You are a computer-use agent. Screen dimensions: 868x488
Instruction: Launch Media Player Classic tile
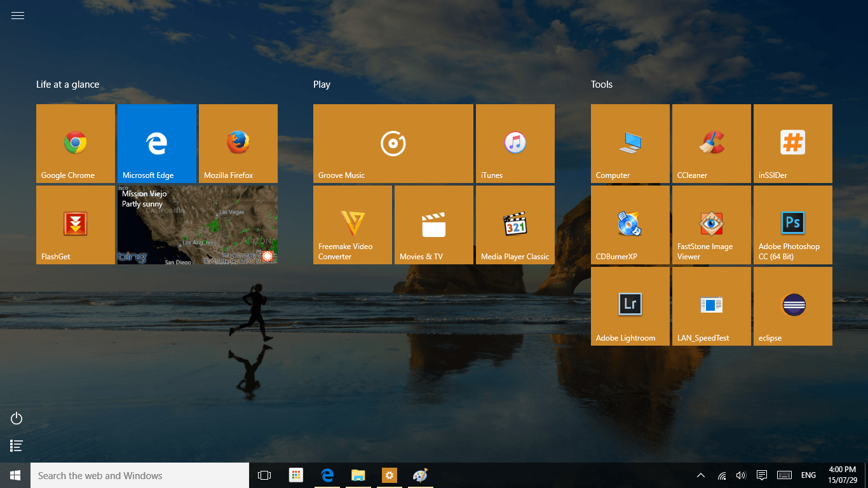coord(515,225)
